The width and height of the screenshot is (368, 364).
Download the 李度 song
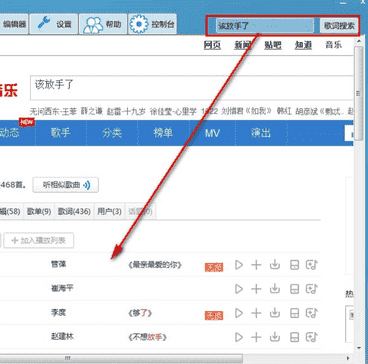275,313
